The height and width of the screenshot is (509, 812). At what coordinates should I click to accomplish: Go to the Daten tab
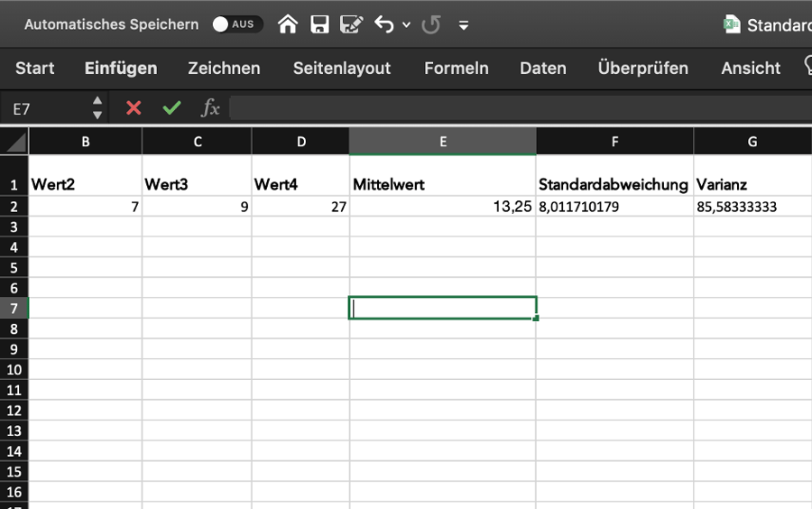[543, 68]
